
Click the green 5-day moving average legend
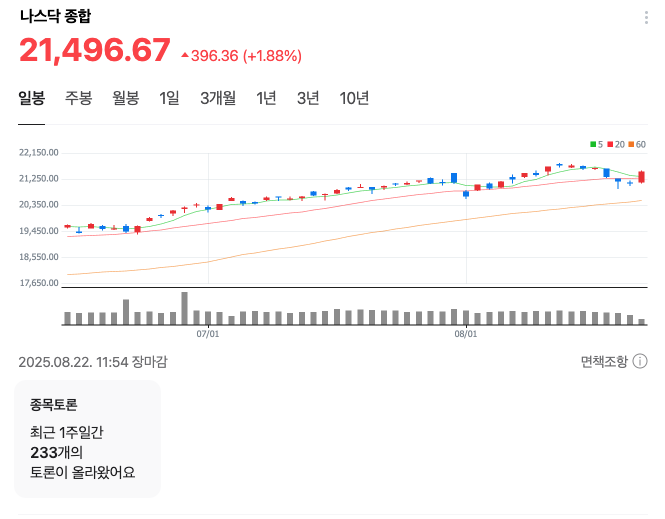596,145
